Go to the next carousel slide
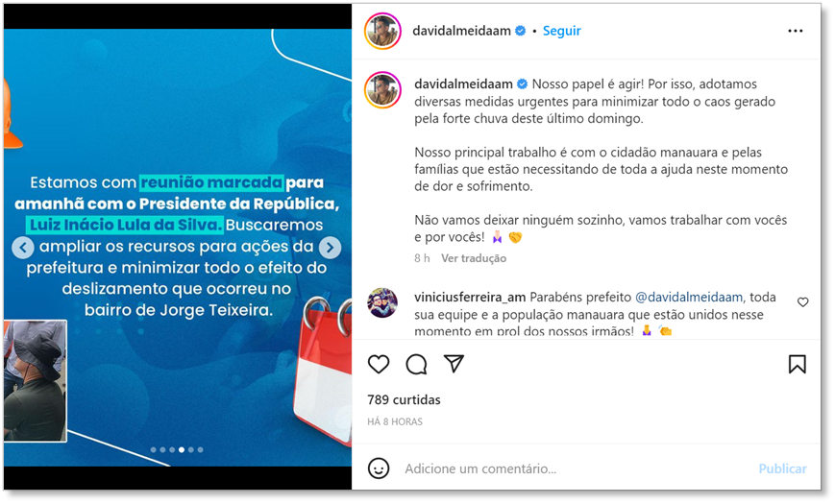Viewport: 835px width, 504px height. click(331, 248)
